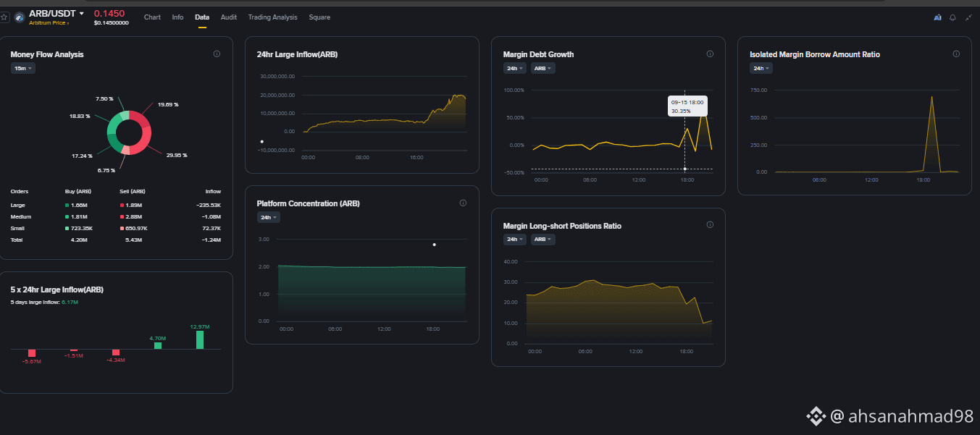The image size is (980, 435).
Task: Click the favorite star next to ARB/USDT
Action: 4,17
